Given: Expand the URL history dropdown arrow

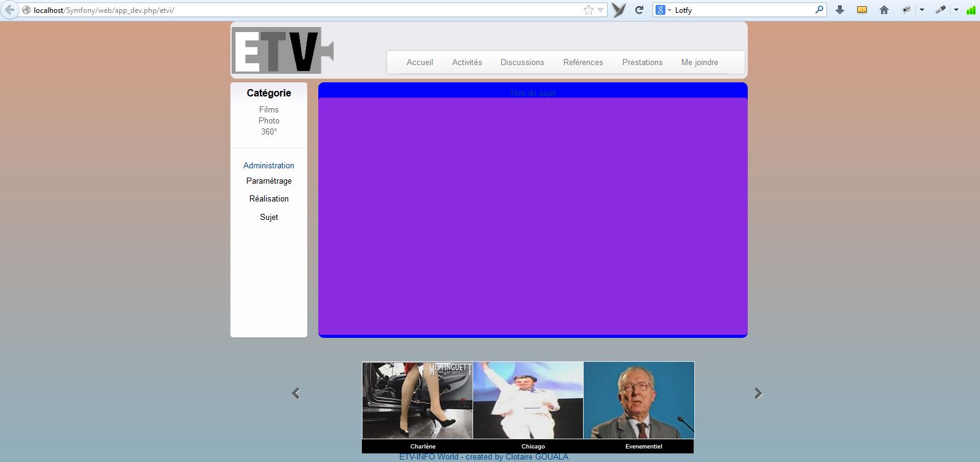Looking at the screenshot, I should (x=600, y=10).
